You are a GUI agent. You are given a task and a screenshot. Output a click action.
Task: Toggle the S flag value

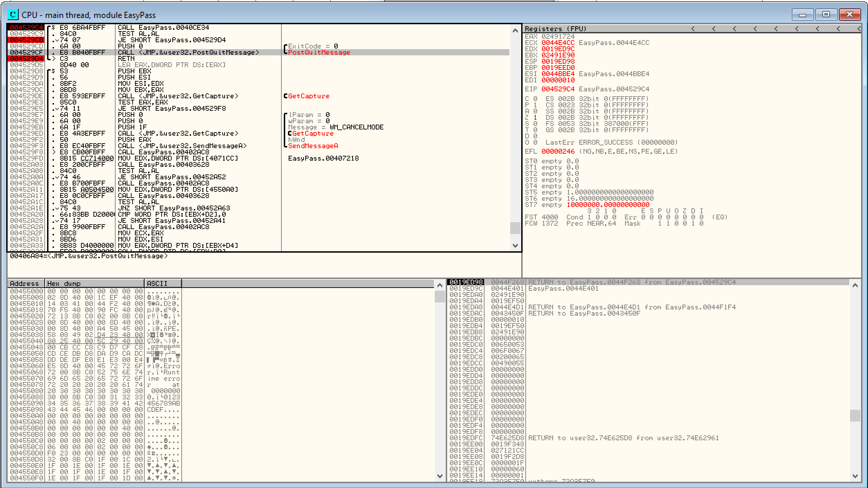coord(535,124)
